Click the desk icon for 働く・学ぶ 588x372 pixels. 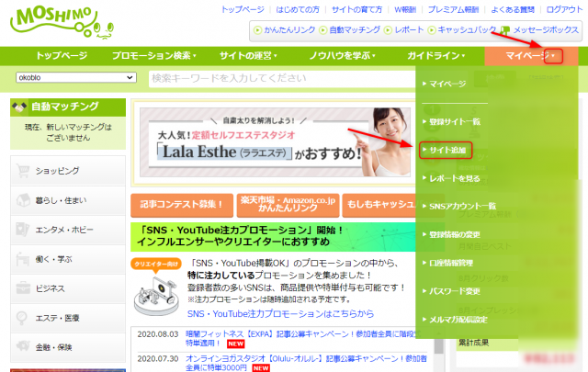click(x=23, y=259)
